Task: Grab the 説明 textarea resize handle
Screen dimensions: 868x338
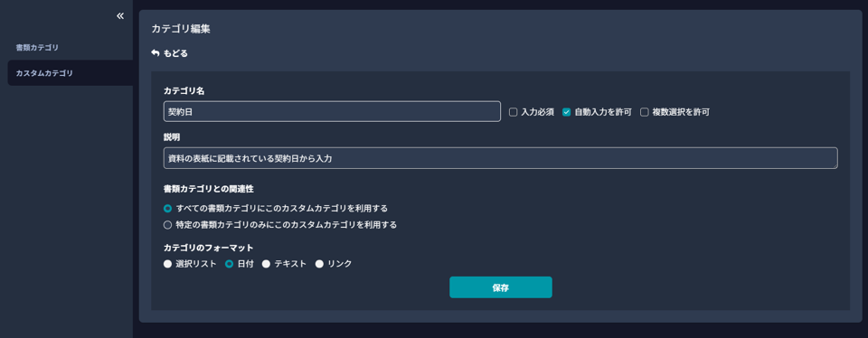Action: 835,165
